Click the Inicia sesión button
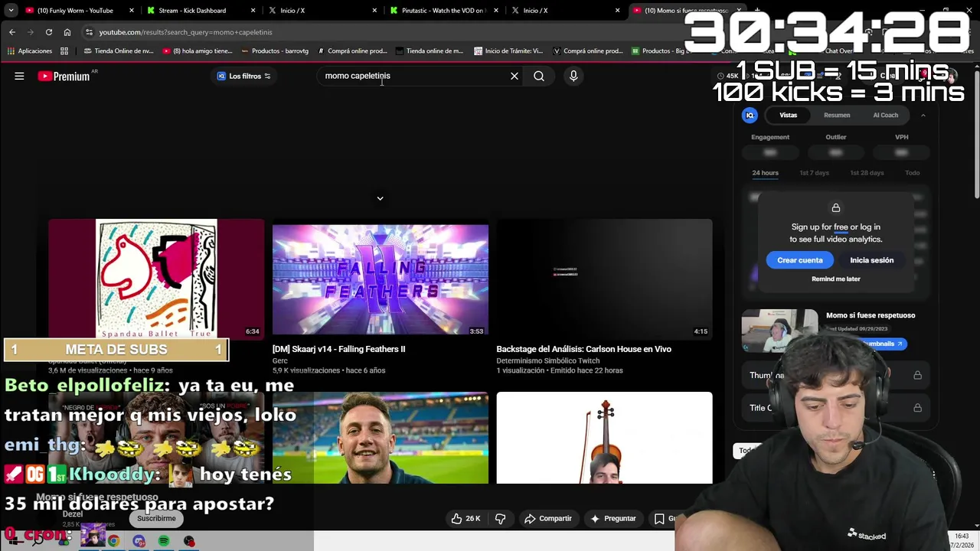 (871, 260)
